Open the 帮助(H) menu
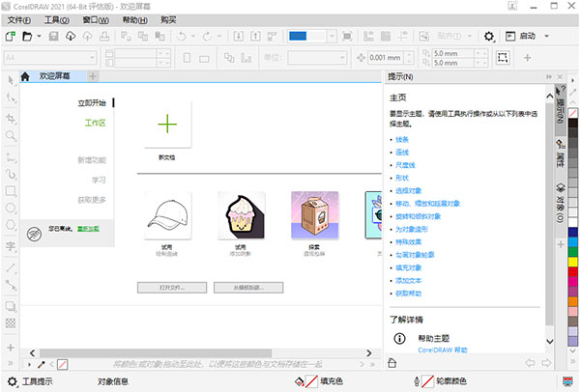 pyautogui.click(x=134, y=19)
